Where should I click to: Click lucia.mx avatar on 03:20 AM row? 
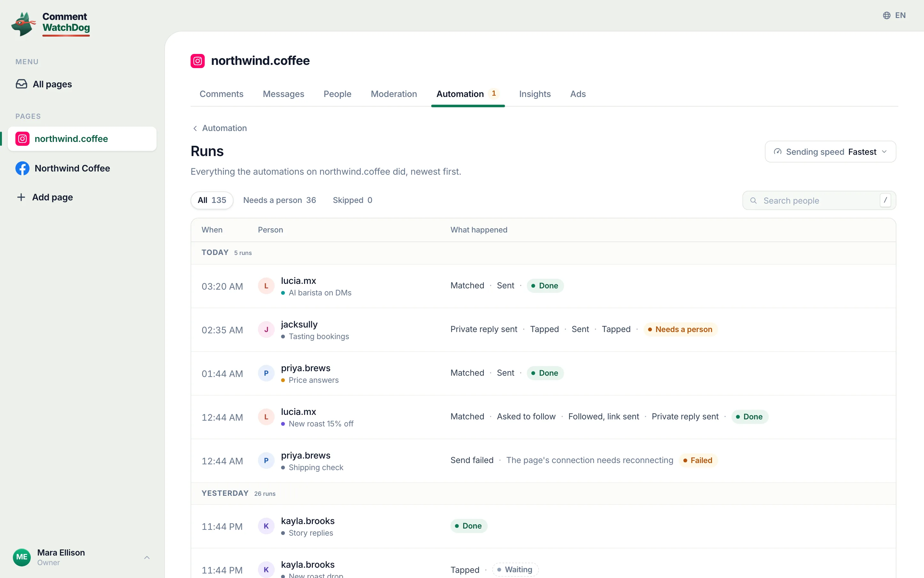tap(266, 286)
